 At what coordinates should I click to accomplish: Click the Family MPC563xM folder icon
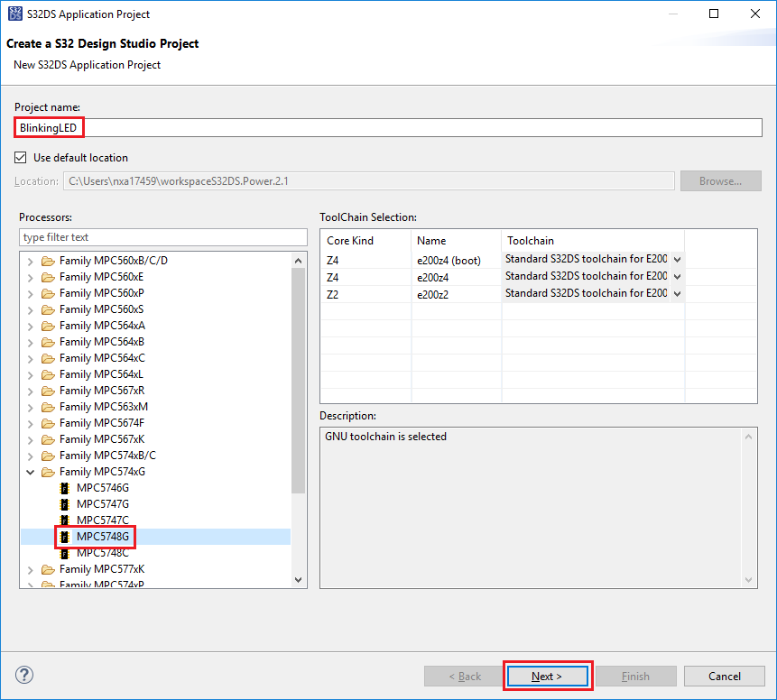coord(48,407)
